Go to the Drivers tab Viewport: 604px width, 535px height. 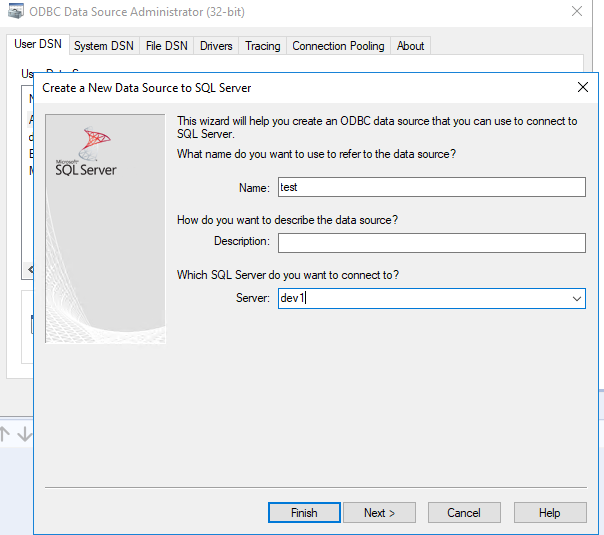pos(216,46)
